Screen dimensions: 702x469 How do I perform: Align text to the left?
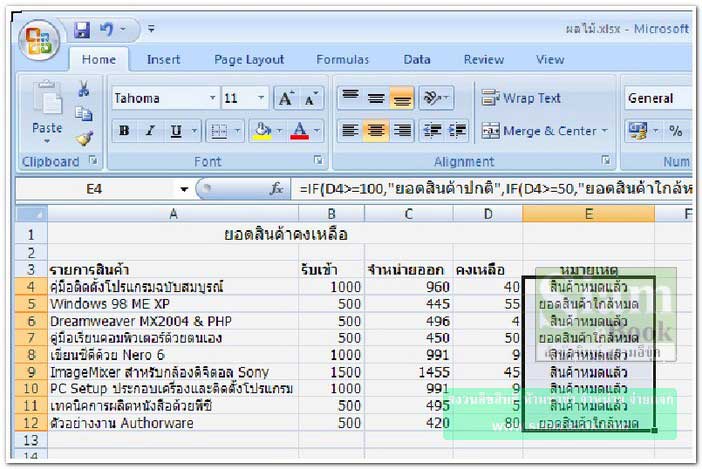point(350,131)
